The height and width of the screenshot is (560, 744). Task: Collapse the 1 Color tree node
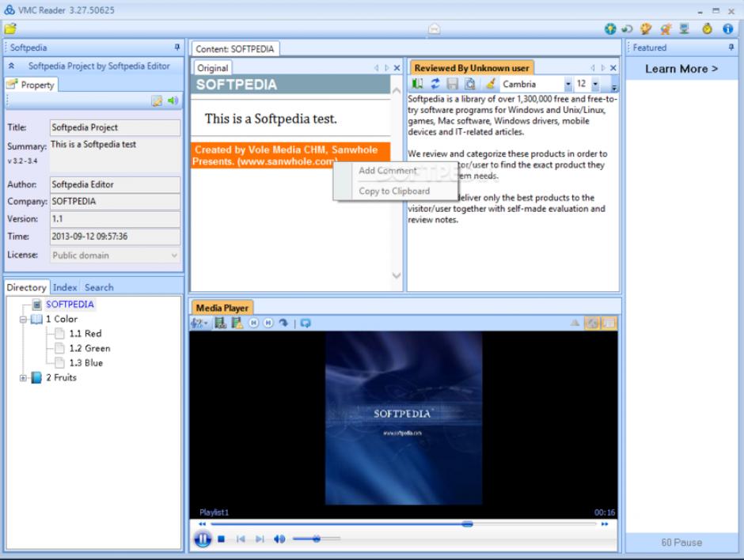[23, 320]
